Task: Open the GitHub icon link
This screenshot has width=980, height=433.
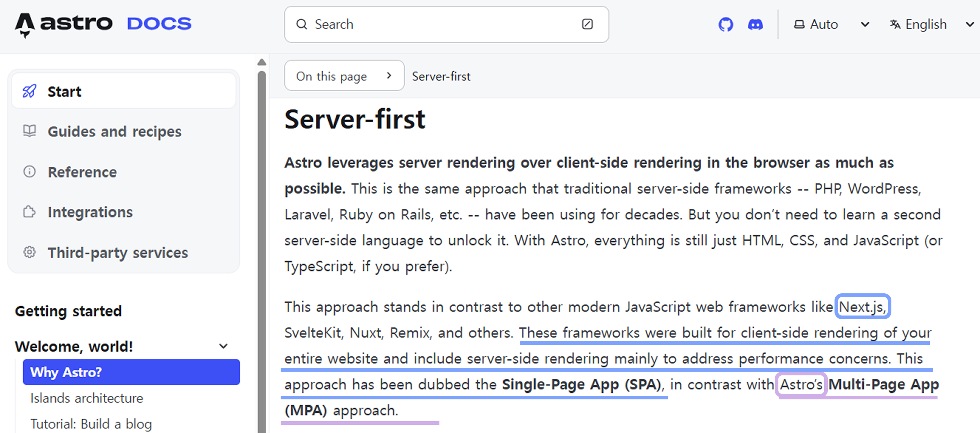Action: (726, 25)
